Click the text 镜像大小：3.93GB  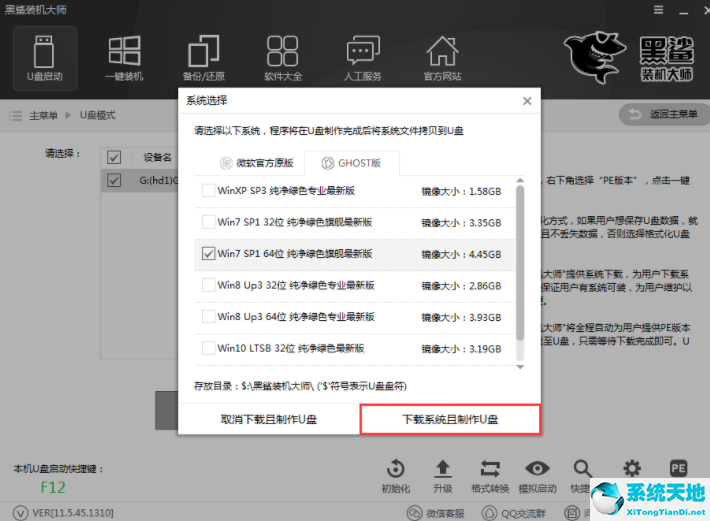[x=461, y=317]
